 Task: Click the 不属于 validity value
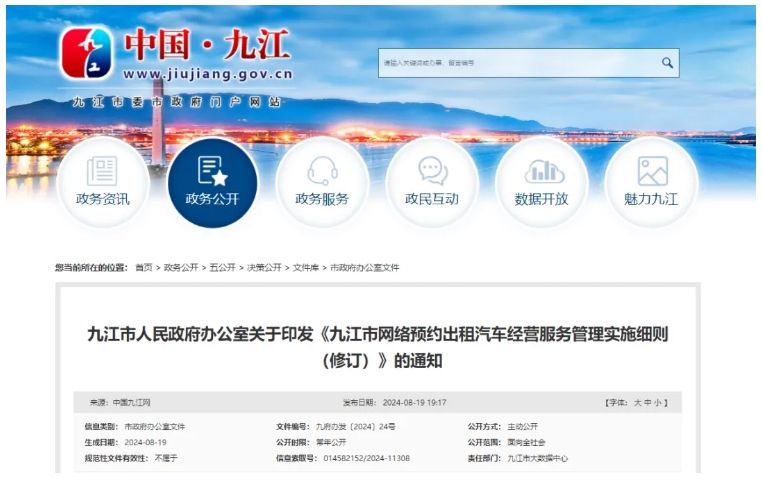[x=166, y=458]
